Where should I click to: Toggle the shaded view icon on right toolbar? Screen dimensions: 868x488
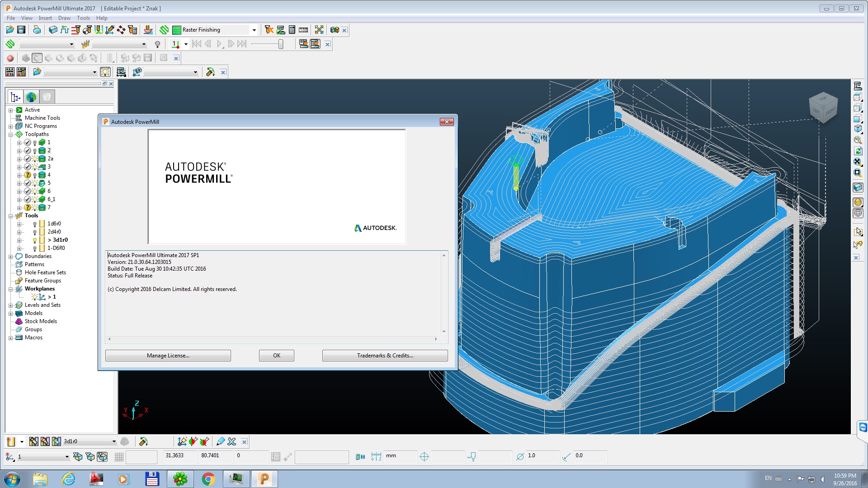coord(858,202)
